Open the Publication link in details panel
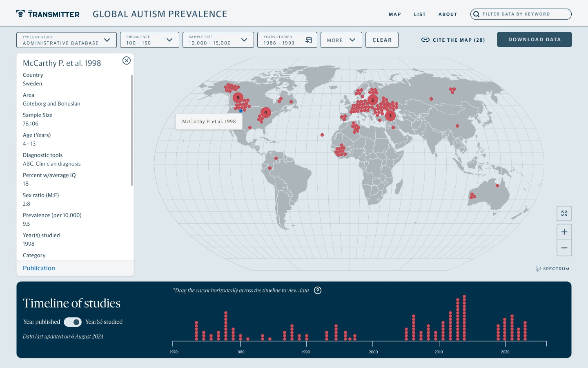The image size is (588, 368). (39, 268)
